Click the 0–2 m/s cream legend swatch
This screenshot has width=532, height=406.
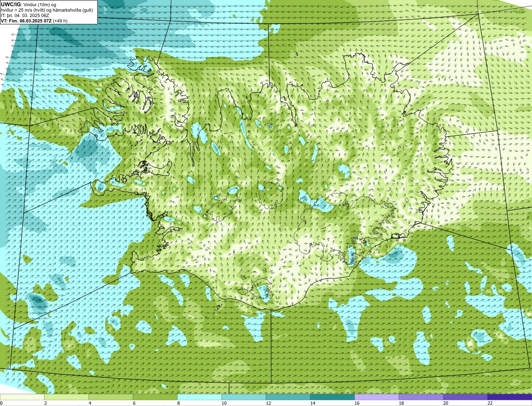(22, 397)
